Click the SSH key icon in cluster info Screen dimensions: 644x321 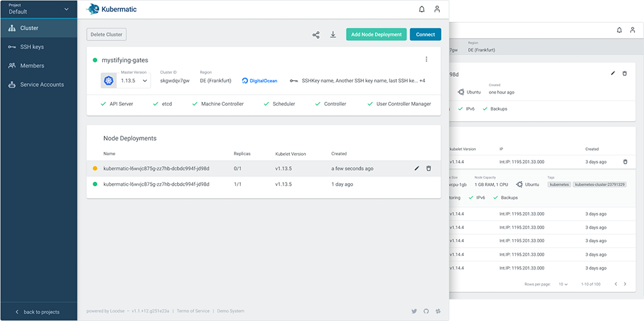click(294, 81)
